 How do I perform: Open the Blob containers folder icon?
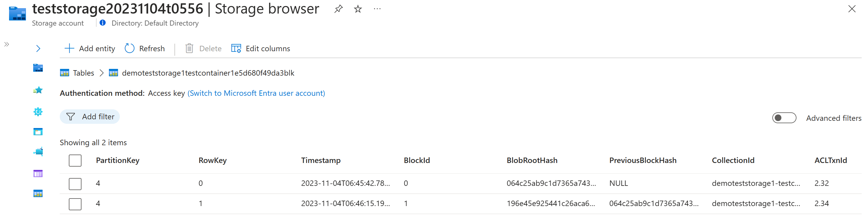38,68
